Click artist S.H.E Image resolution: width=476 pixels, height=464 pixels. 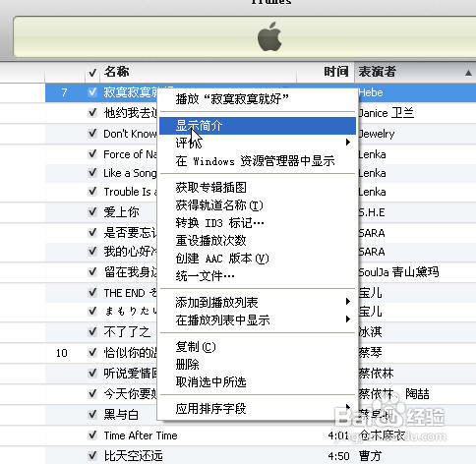pyautogui.click(x=372, y=212)
